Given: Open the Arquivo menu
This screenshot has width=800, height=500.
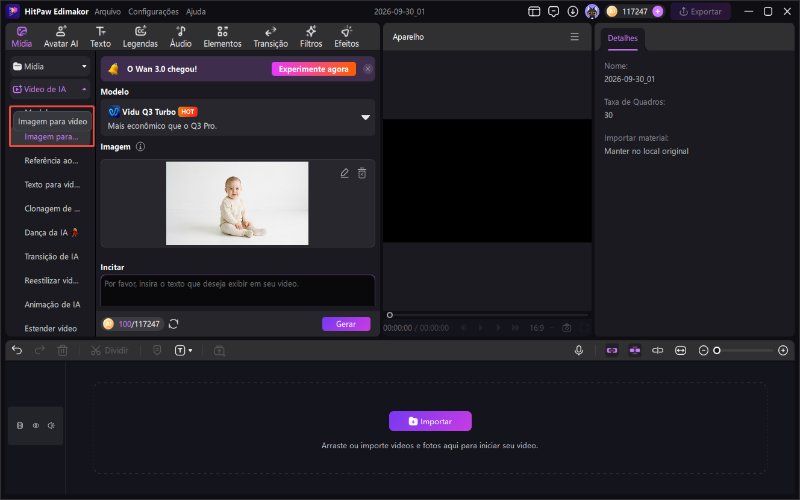Looking at the screenshot, I should 108,11.
